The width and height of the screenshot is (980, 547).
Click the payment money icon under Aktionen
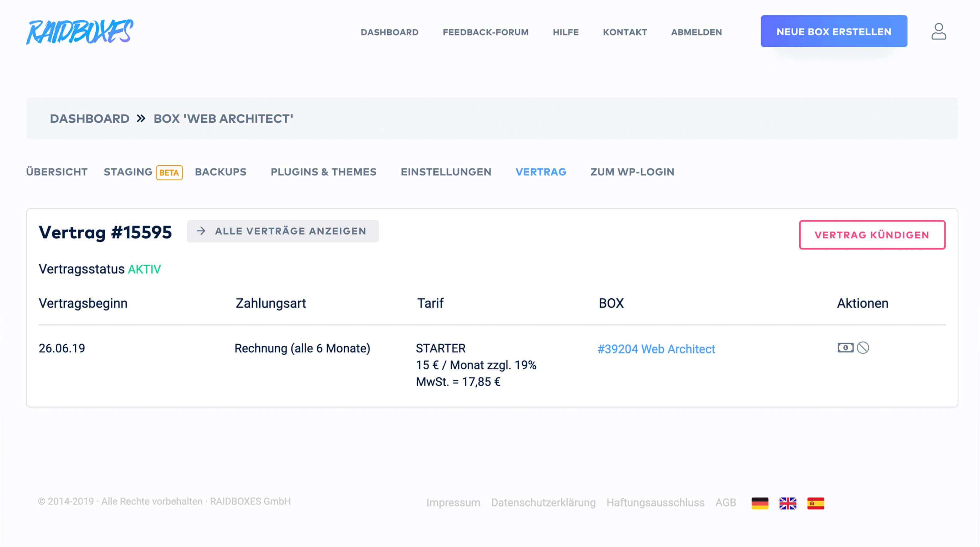coord(845,348)
